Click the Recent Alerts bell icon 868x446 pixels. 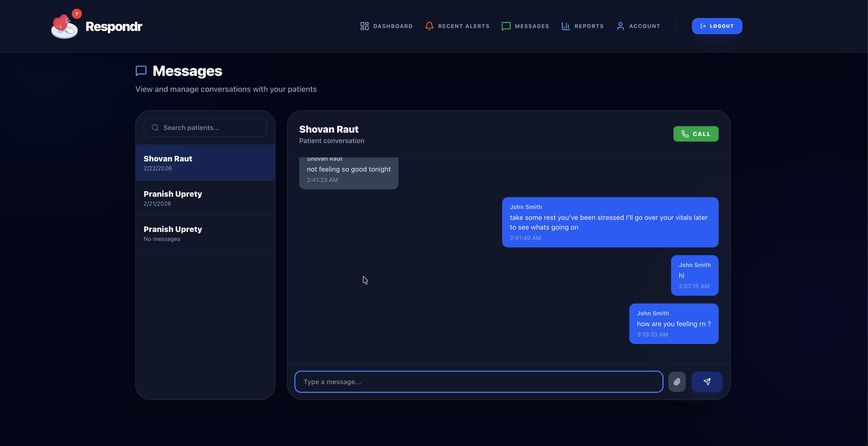[429, 26]
